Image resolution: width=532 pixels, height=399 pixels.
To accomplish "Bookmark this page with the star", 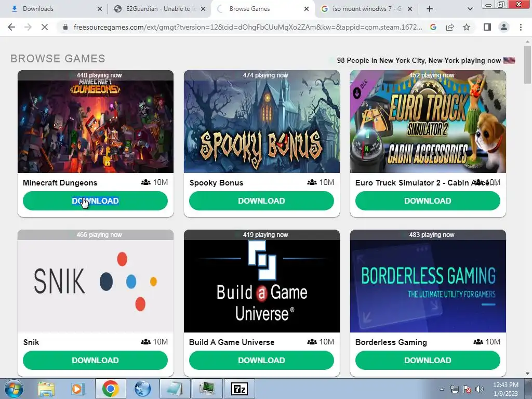I will (467, 27).
